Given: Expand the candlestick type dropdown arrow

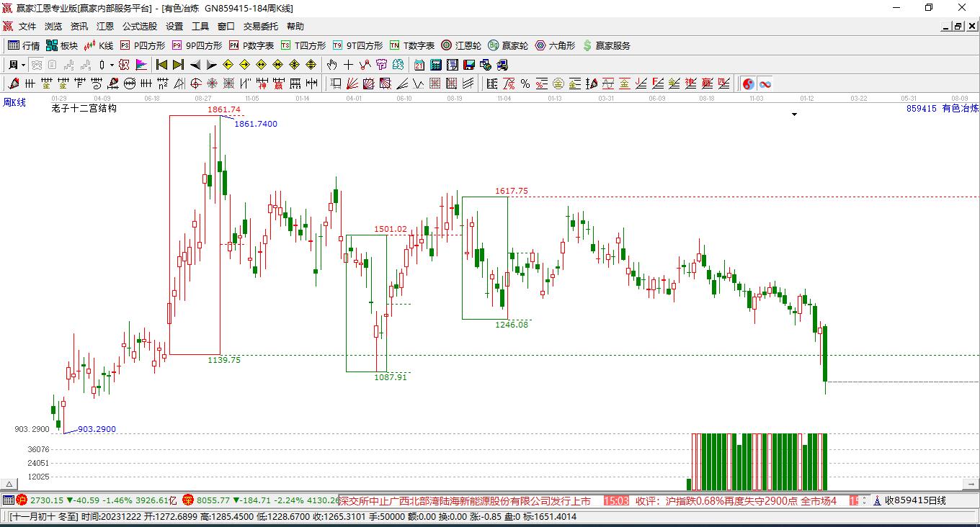Looking at the screenshot, I should [x=112, y=65].
